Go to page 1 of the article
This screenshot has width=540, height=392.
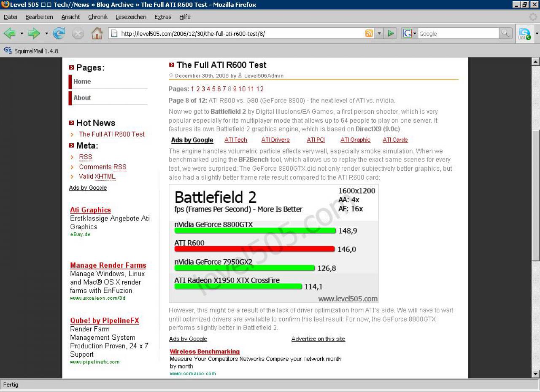[x=192, y=89]
